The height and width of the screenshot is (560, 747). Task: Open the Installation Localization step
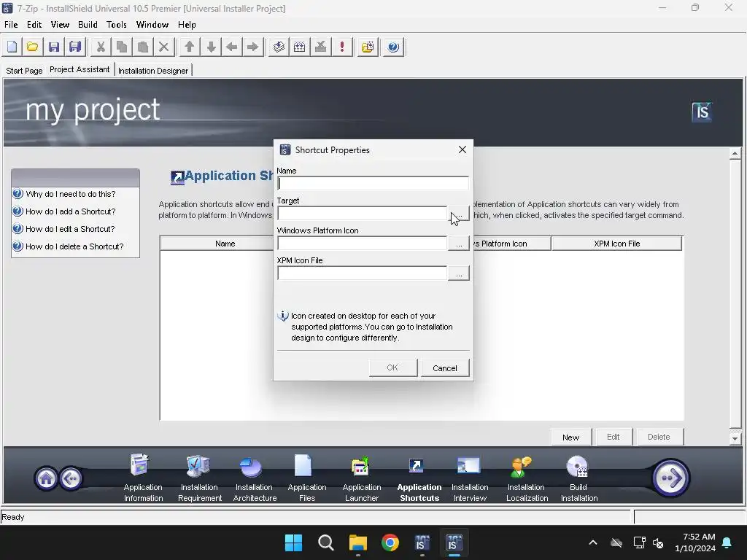pos(527,478)
